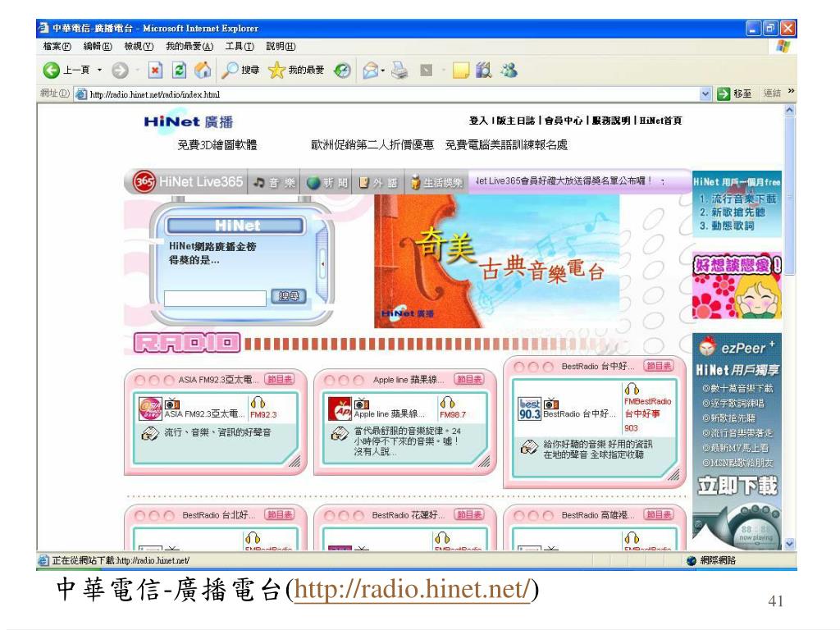Select the 生活娛樂 tab
This screenshot has height=630, width=840.
point(436,183)
